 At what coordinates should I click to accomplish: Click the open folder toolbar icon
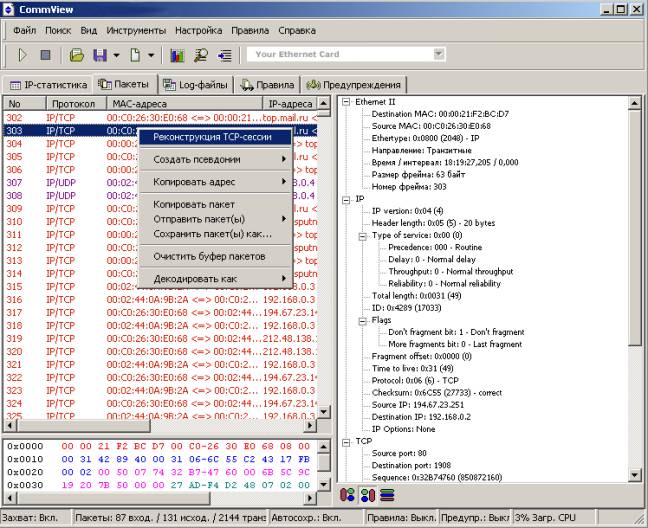(x=77, y=55)
